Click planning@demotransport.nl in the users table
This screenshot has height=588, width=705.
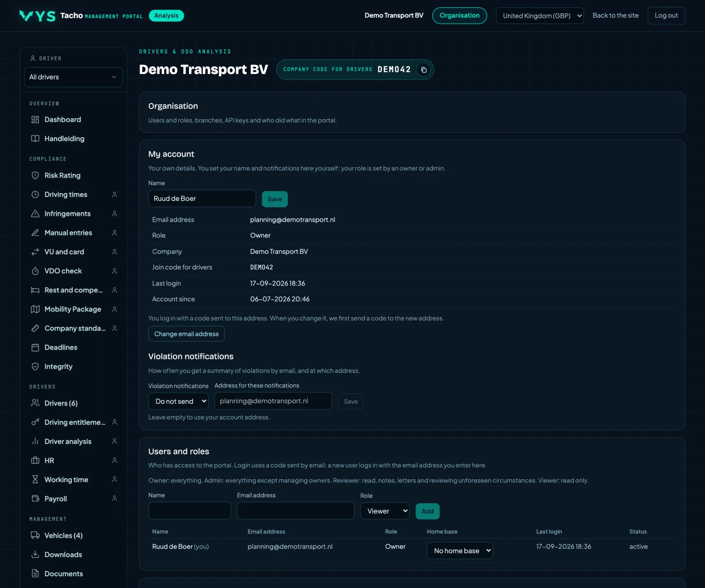[x=290, y=547]
